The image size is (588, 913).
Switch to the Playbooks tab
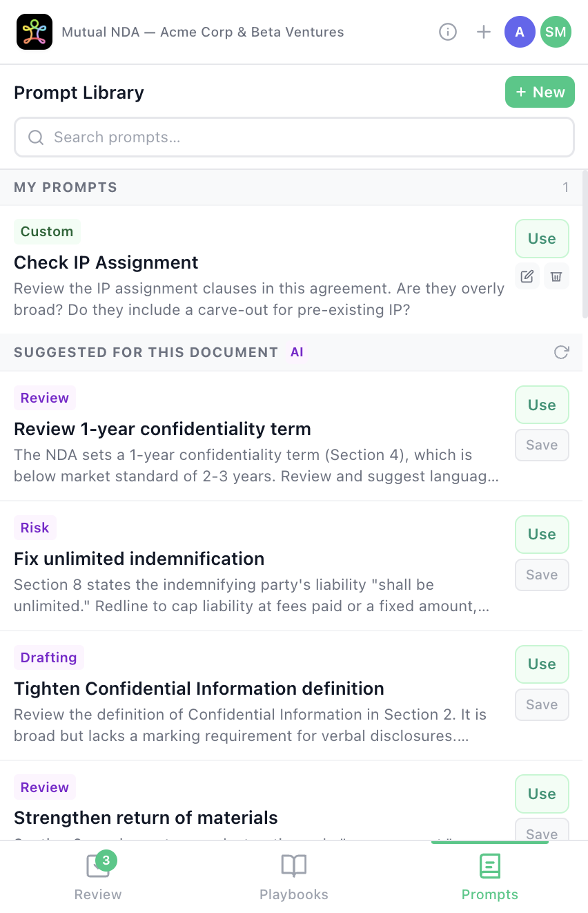294,877
